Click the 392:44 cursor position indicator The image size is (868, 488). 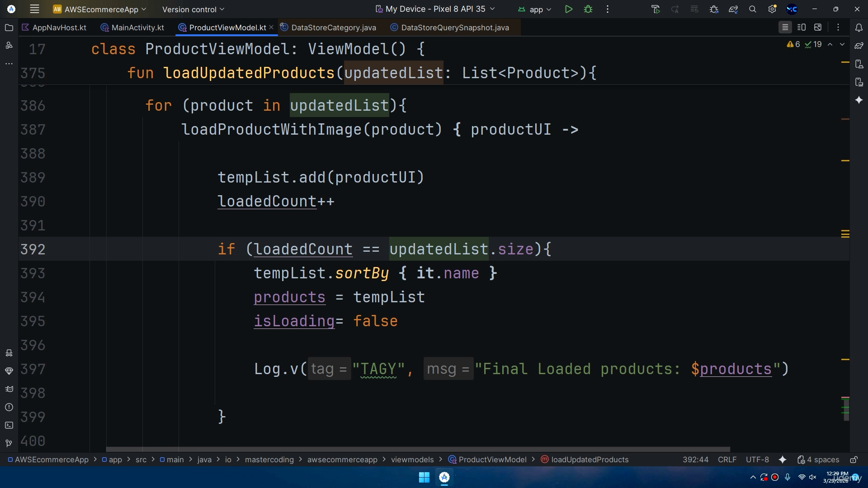pos(695,460)
